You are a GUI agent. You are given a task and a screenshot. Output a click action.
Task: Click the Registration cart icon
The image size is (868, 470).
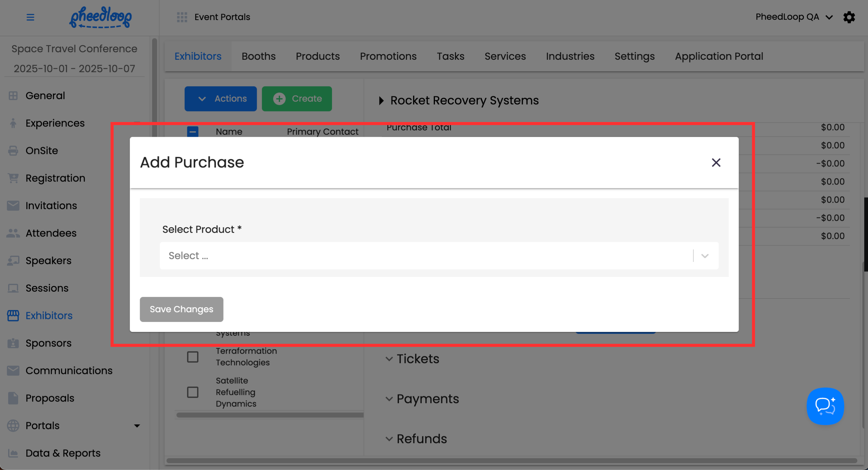click(x=13, y=178)
